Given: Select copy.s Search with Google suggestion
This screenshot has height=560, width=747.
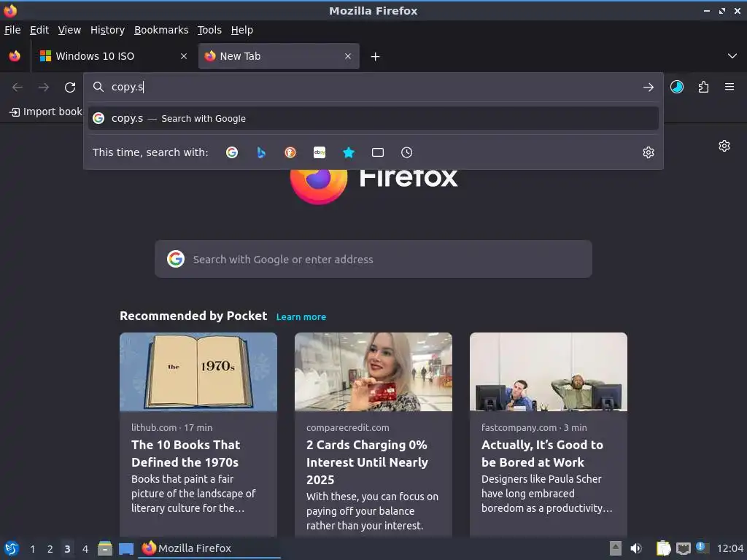Looking at the screenshot, I should pyautogui.click(x=373, y=119).
